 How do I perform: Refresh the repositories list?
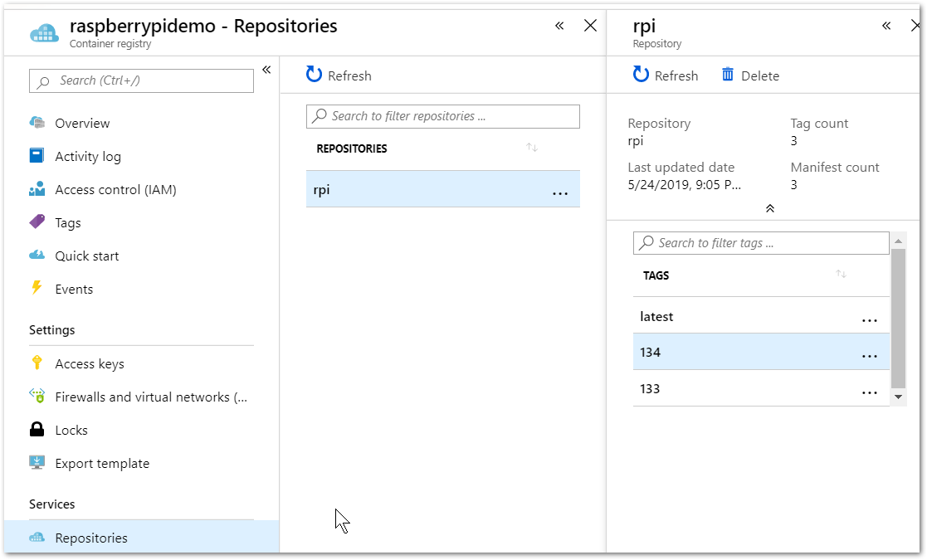[338, 75]
